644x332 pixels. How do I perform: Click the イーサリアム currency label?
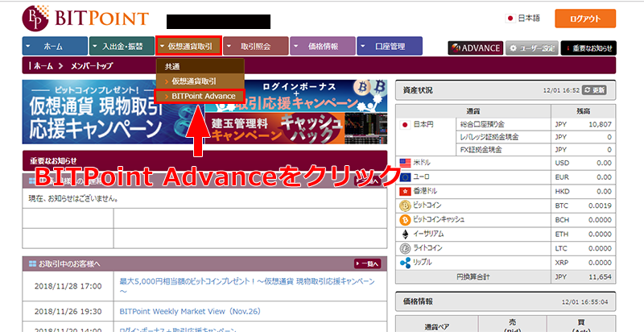[428, 234]
